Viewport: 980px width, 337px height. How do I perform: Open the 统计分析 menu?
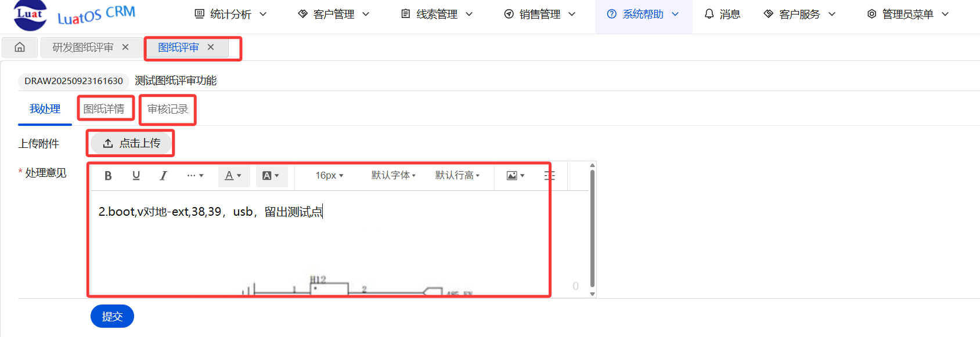point(230,14)
